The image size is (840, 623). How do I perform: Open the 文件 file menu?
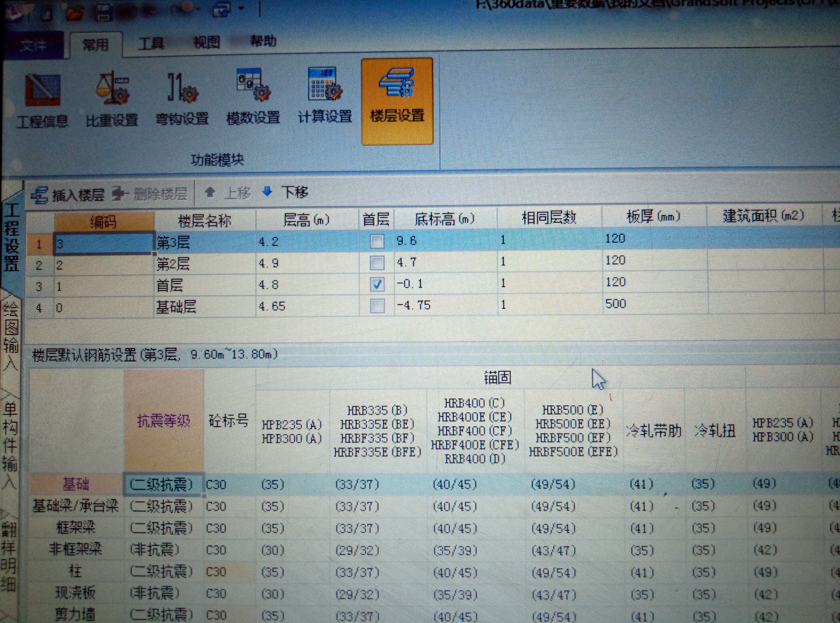(33, 45)
